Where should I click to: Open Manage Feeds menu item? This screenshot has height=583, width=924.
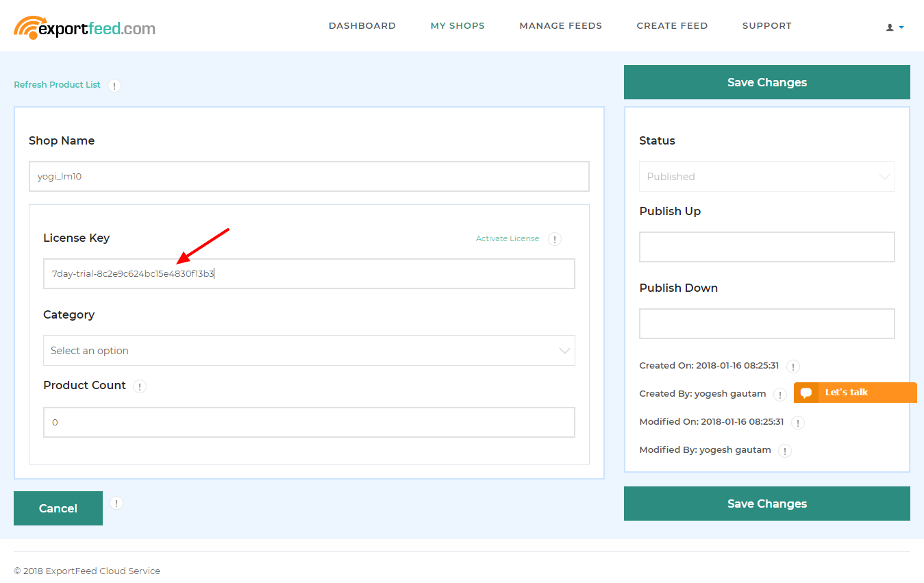tap(560, 25)
